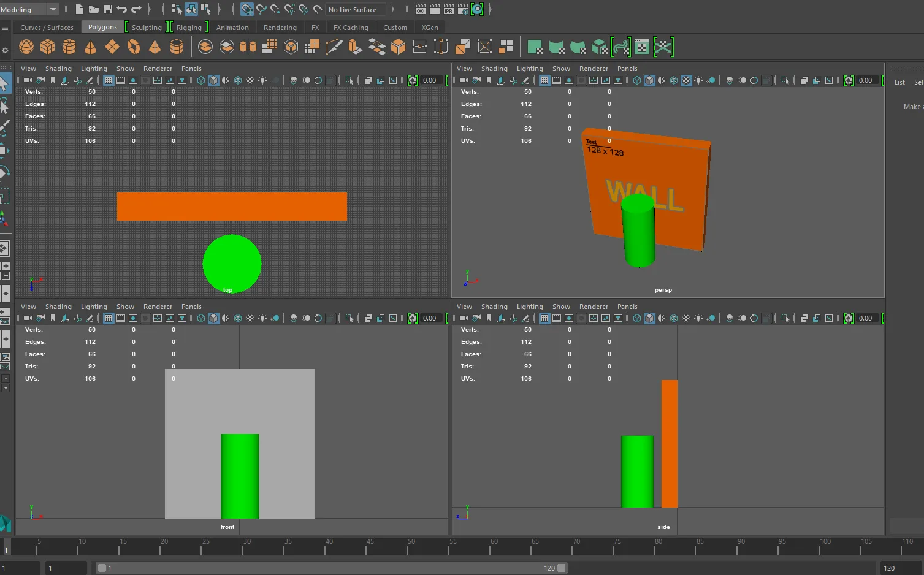Click the Mirror geometry shelf icon
This screenshot has width=924, height=575.
click(248, 47)
